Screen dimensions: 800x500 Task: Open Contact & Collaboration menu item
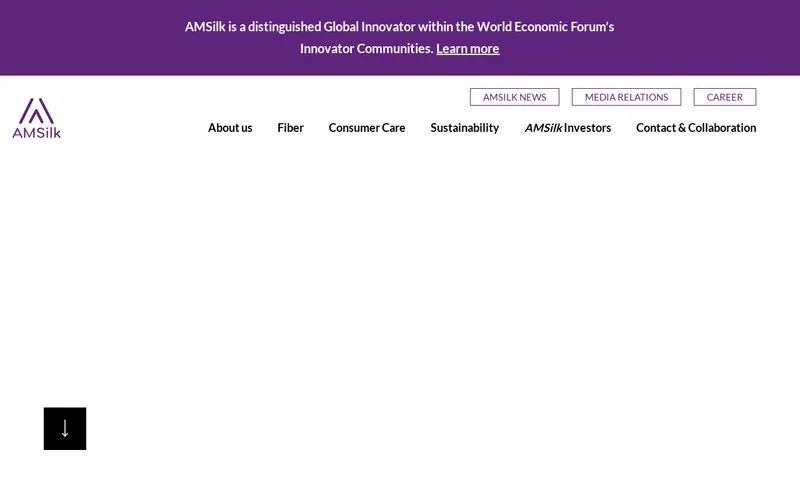pyautogui.click(x=696, y=128)
